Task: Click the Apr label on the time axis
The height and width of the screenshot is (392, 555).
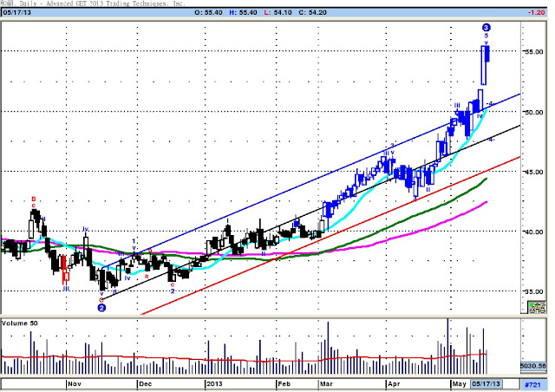Action: tap(394, 384)
